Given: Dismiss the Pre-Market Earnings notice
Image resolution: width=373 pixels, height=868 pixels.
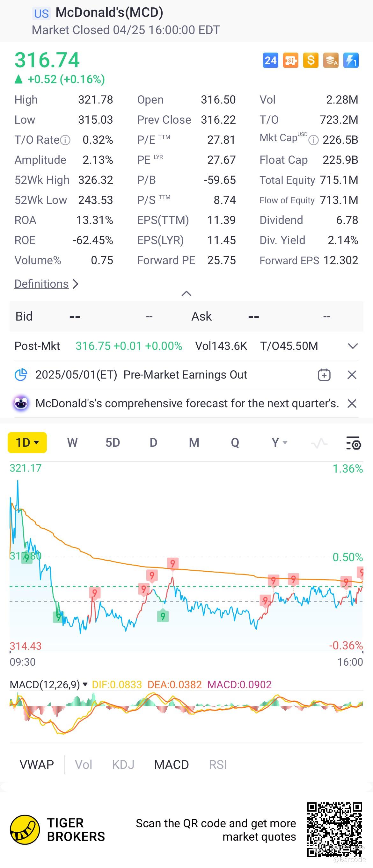Looking at the screenshot, I should coord(352,375).
